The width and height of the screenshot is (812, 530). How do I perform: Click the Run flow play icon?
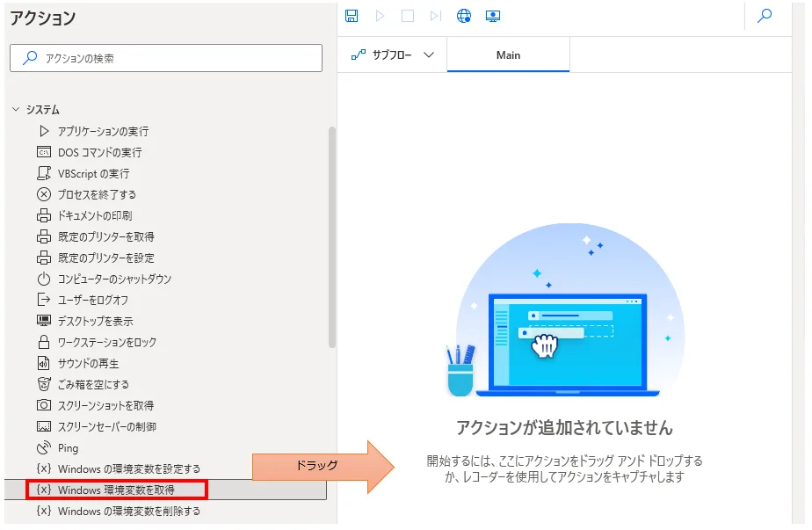point(380,16)
